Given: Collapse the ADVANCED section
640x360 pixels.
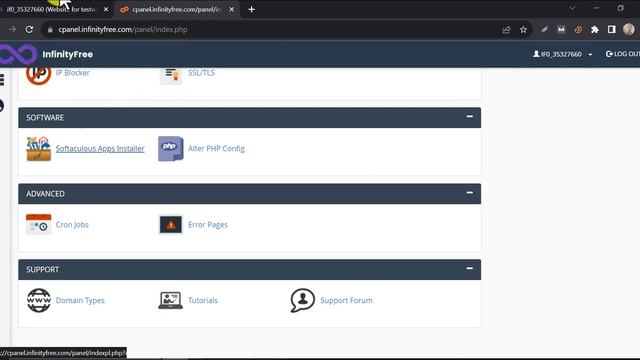Looking at the screenshot, I should (470, 192).
